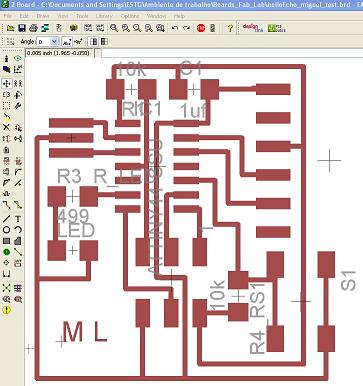Open the Options menu
This screenshot has height=386, width=363.
[130, 16]
